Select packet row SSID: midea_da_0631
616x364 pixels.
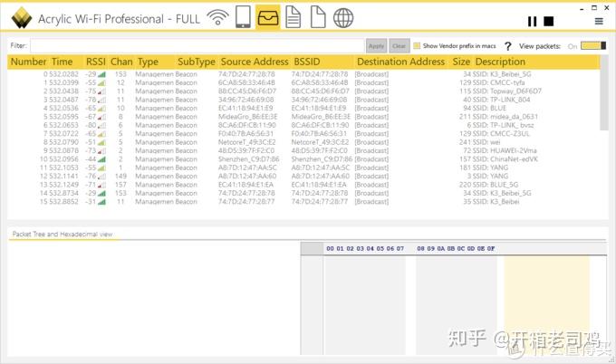pyautogui.click(x=303, y=117)
